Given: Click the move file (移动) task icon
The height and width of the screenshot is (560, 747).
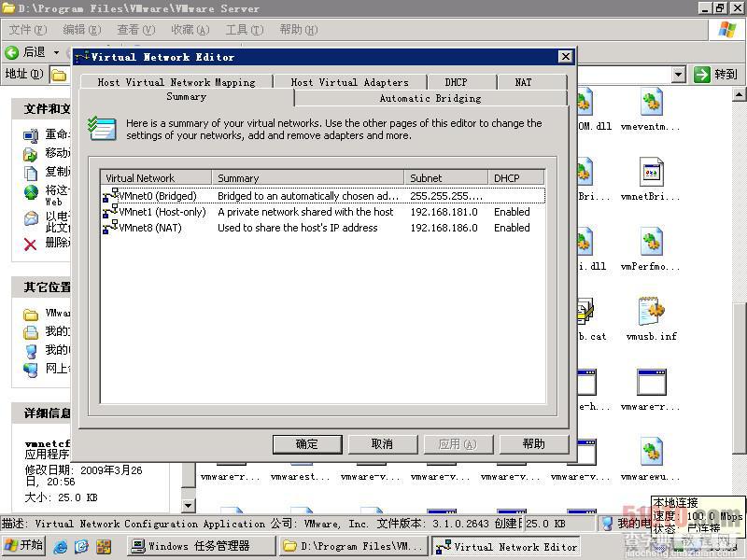Looking at the screenshot, I should coord(31,154).
